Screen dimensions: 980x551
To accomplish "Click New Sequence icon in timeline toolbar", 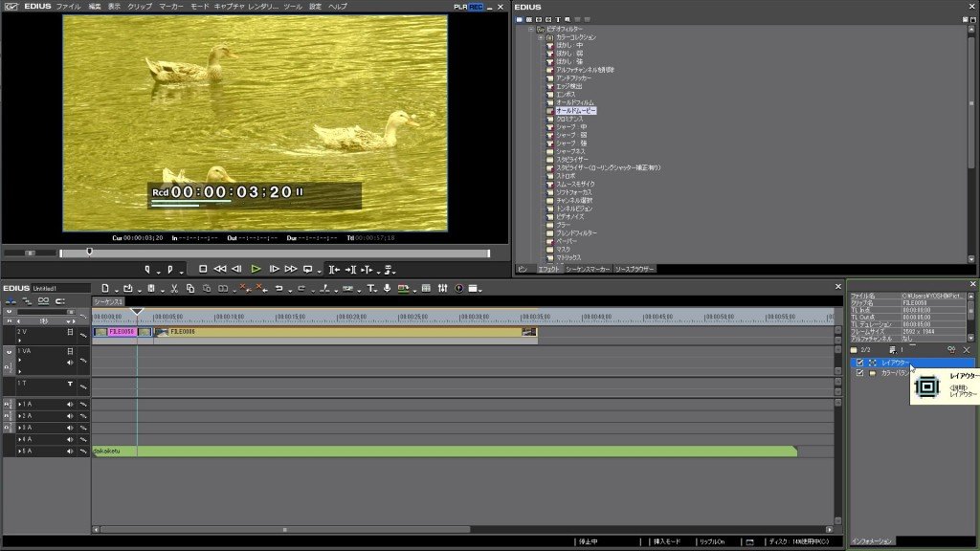I will click(x=105, y=288).
